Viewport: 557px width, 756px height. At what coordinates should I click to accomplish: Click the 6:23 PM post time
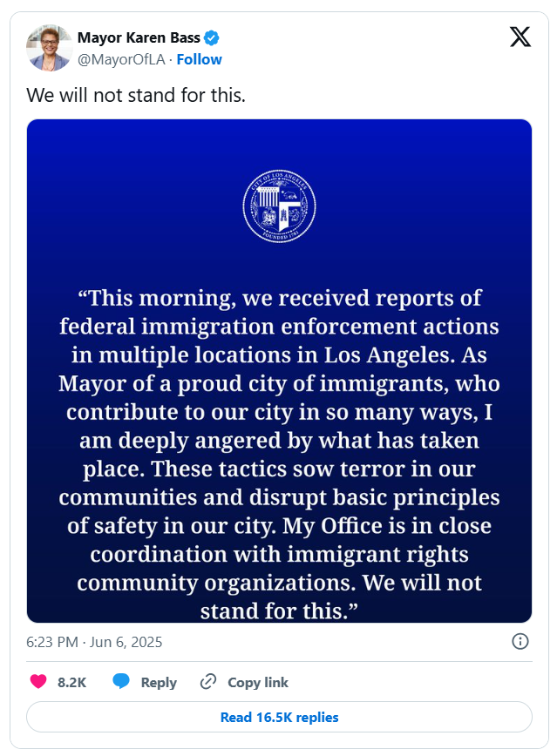pyautogui.click(x=53, y=643)
